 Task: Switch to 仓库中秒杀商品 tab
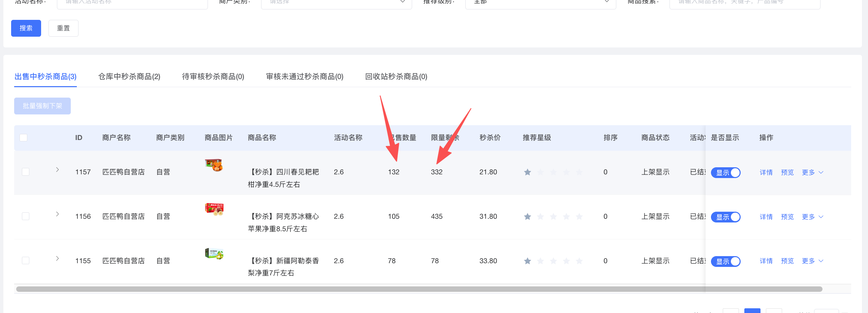click(x=129, y=77)
